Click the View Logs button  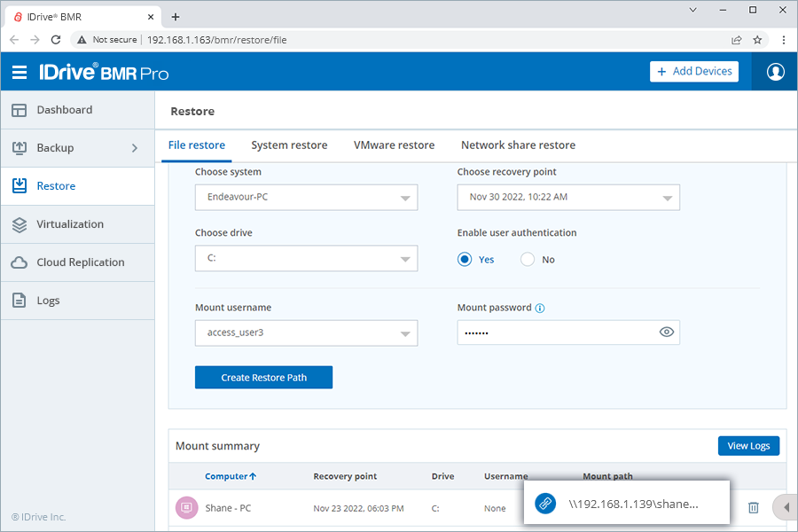click(x=748, y=445)
